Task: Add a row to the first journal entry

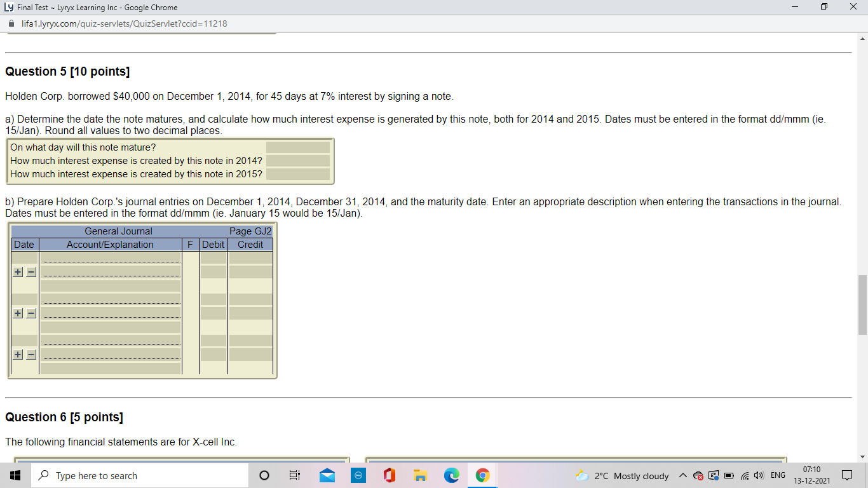Action: (x=18, y=271)
